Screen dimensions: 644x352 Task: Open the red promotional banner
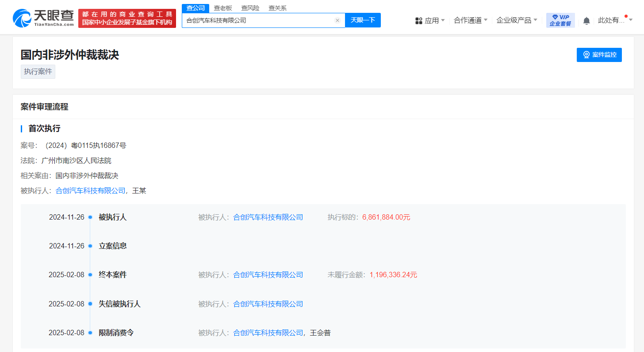127,19
